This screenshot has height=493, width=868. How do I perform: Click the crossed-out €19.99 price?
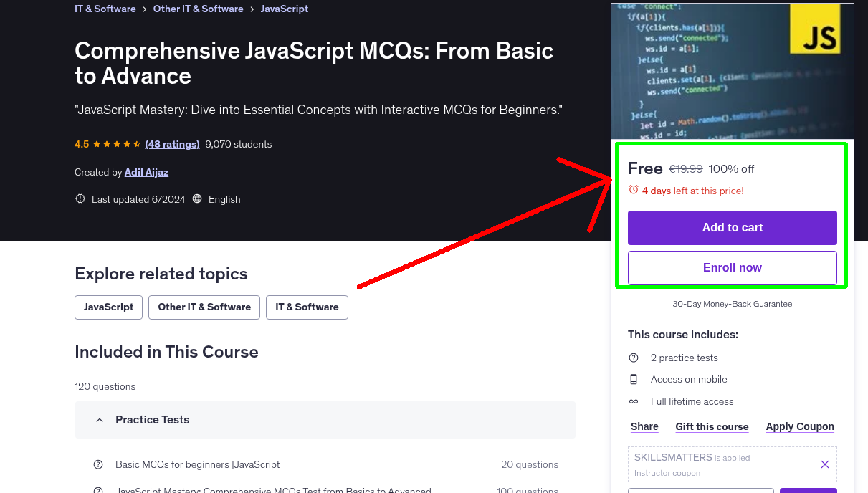[686, 169]
